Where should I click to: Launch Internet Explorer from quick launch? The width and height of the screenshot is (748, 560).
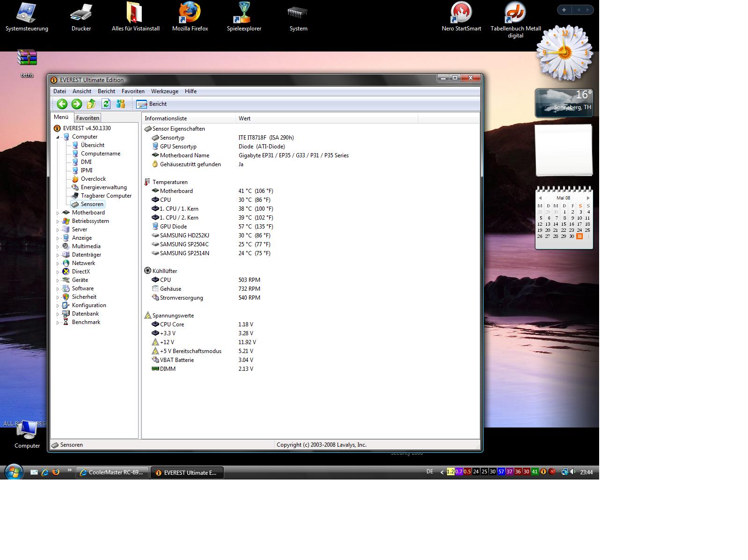click(45, 472)
